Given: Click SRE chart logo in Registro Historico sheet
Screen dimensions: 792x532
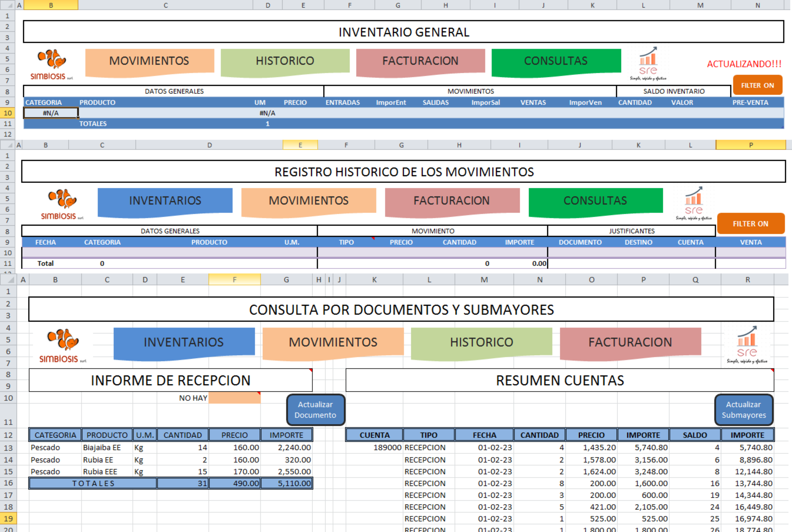Looking at the screenshot, I should (x=693, y=203).
